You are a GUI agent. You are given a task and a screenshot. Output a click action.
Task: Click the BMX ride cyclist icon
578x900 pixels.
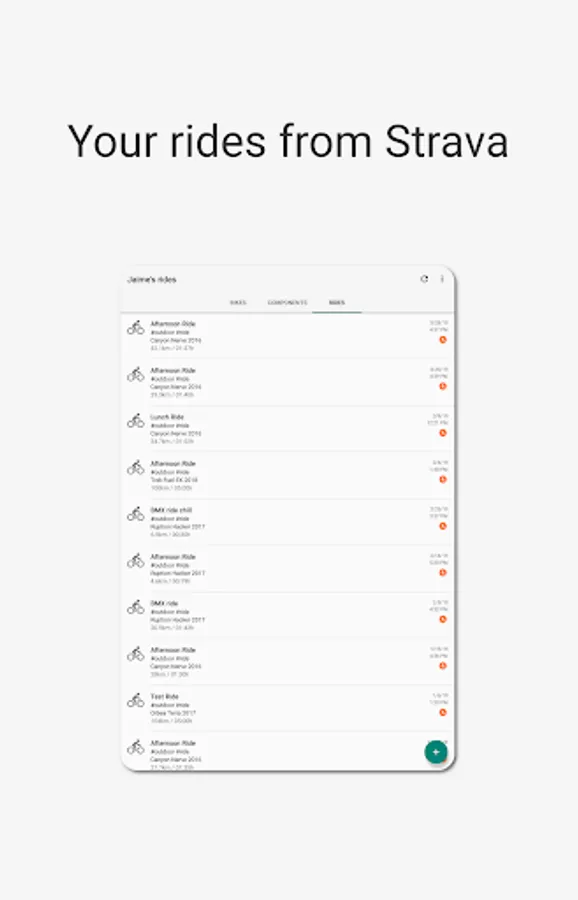(x=135, y=607)
